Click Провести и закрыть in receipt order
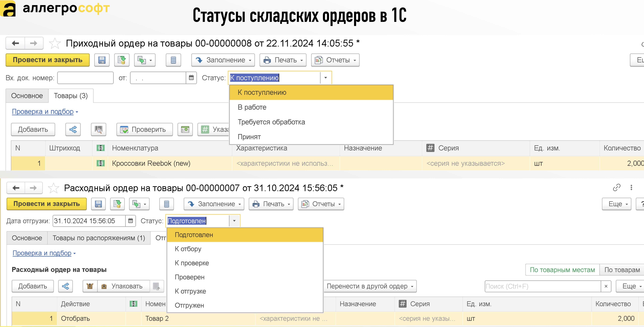Screen dimensions: 644x327 pyautogui.click(x=48, y=60)
